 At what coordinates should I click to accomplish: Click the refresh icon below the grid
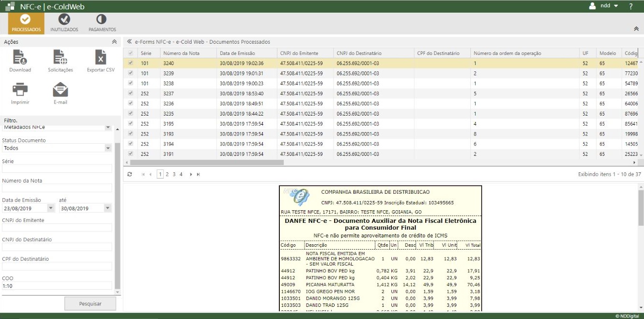point(129,174)
